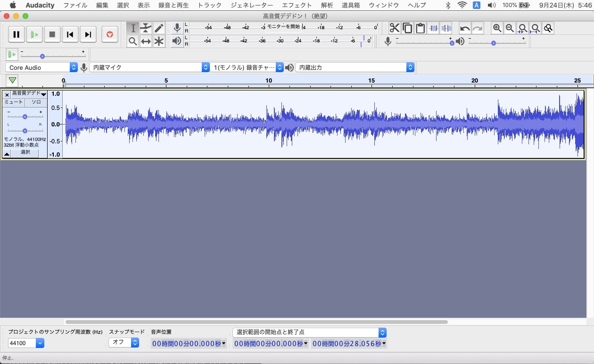Click the play-at-speed slider handle
Screen dimensions: 594x364
coord(42,56)
